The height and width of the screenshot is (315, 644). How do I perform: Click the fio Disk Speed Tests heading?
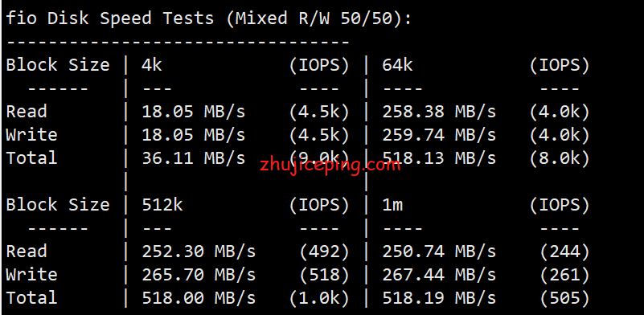click(x=209, y=19)
